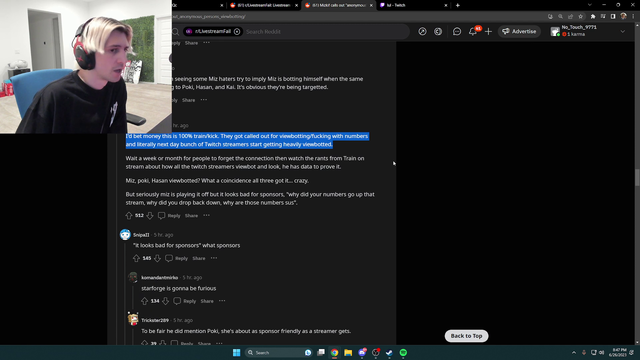The width and height of the screenshot is (640, 360).
Task: Open the Chrome extensions puzzle icon
Action: pyautogui.click(x=593, y=16)
